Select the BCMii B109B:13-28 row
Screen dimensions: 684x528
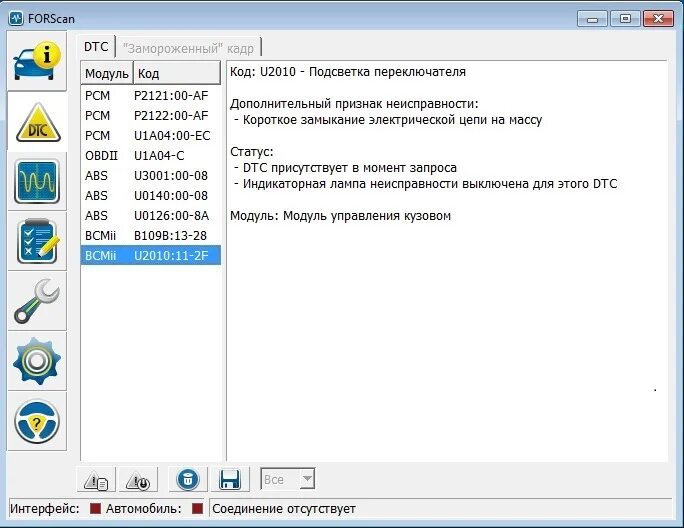pos(150,236)
